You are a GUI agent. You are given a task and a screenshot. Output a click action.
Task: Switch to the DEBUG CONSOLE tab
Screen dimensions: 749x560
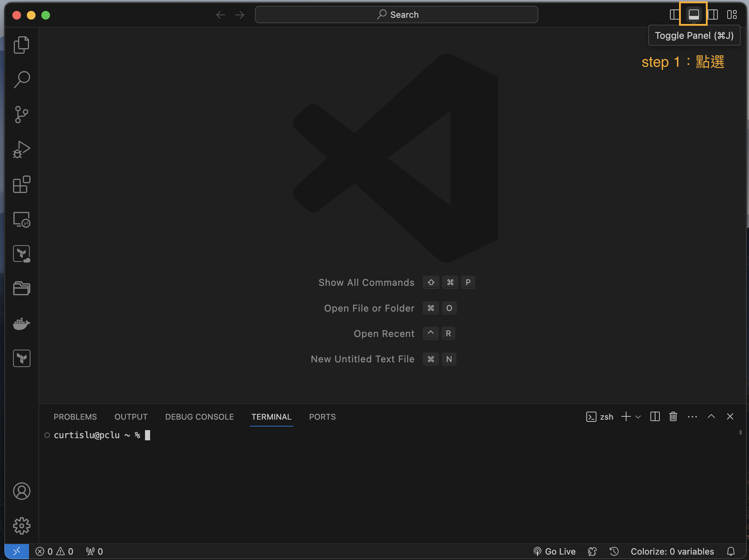pos(199,417)
